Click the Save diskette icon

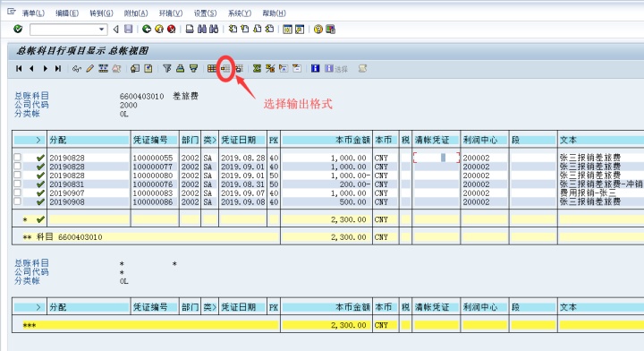tap(129, 30)
